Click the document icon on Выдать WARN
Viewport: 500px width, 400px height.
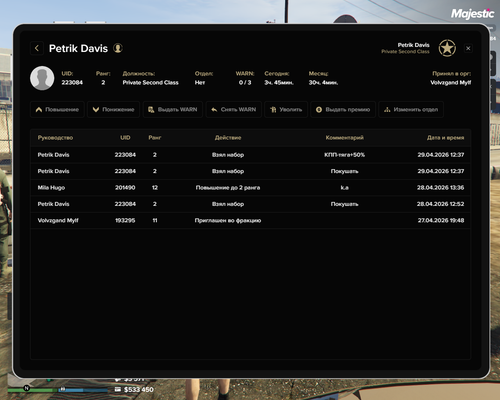coord(151,110)
